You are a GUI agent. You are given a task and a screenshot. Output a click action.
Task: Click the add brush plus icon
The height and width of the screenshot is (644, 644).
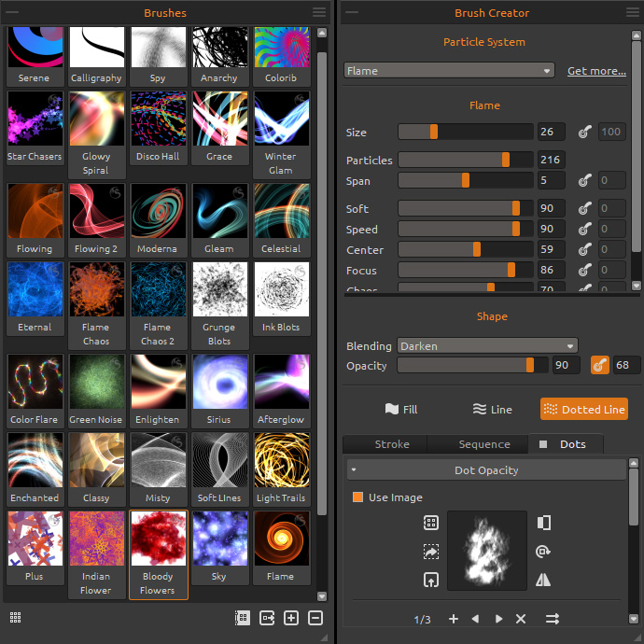coord(291,618)
